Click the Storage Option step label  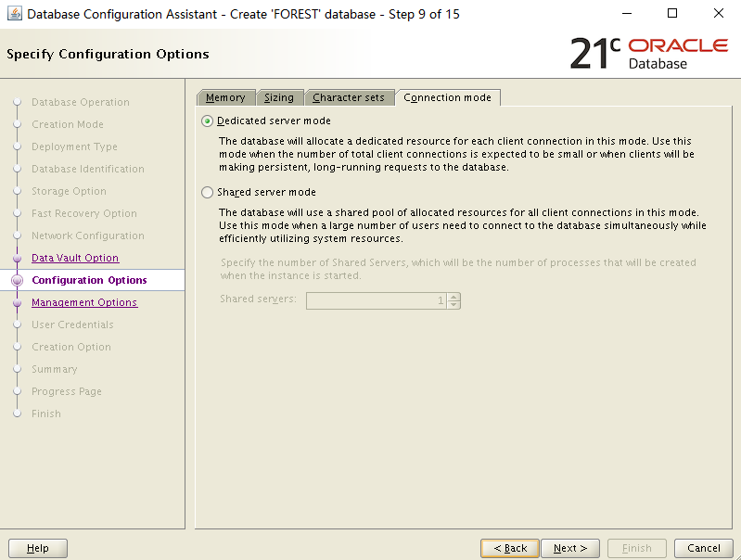[x=69, y=191]
